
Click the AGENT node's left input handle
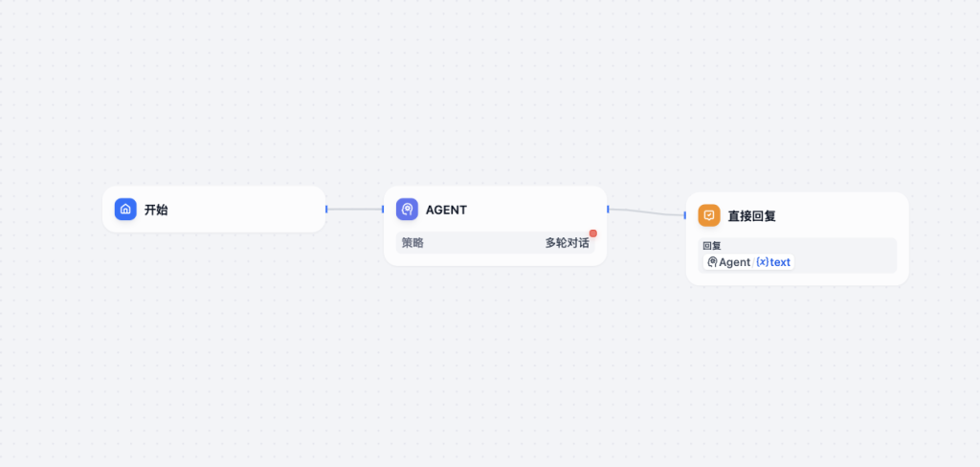[x=384, y=209]
